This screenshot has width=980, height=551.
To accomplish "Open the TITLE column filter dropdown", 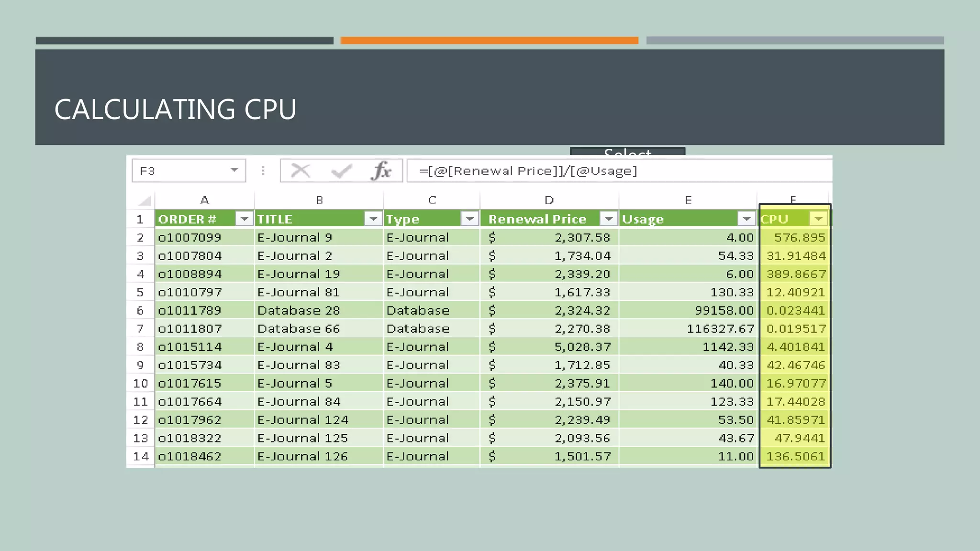I will [373, 219].
